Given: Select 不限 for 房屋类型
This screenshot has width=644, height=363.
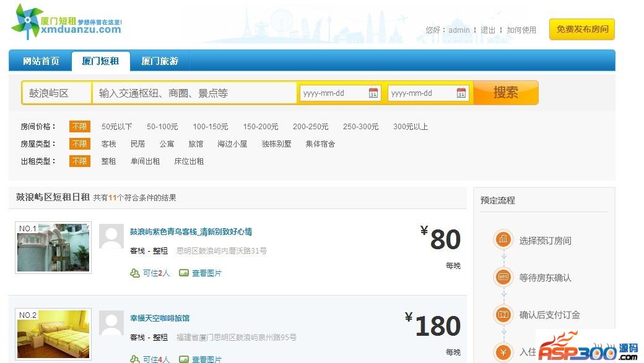Looking at the screenshot, I should [x=80, y=143].
